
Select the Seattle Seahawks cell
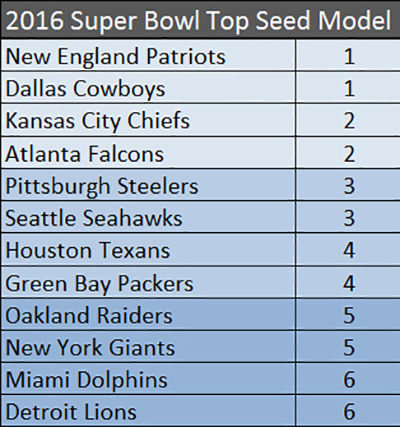[148, 217]
